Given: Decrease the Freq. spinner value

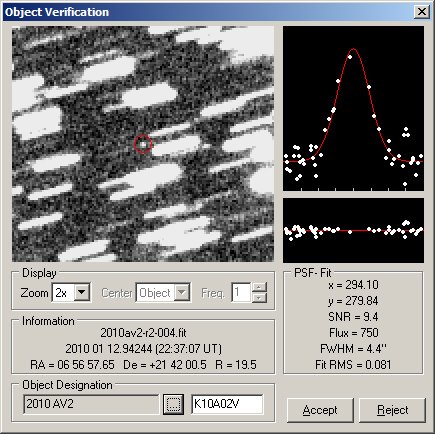Looking at the screenshot, I should (x=259, y=298).
